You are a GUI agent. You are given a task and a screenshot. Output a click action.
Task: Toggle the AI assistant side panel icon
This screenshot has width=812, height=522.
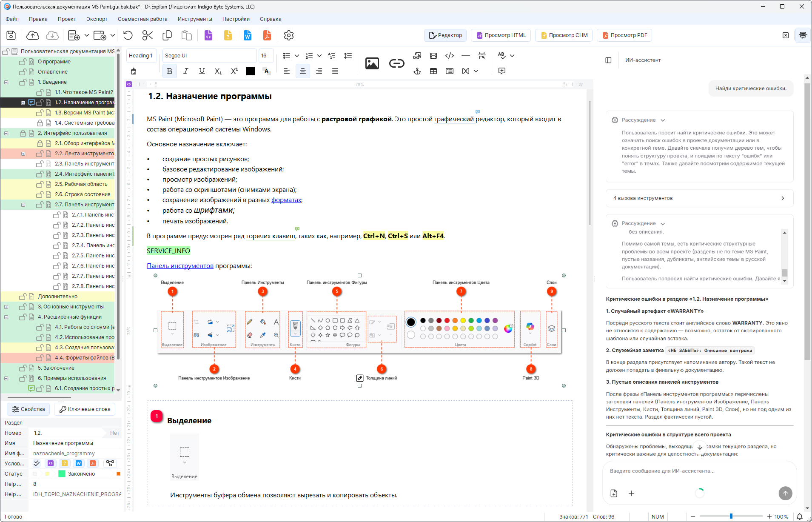[803, 35]
